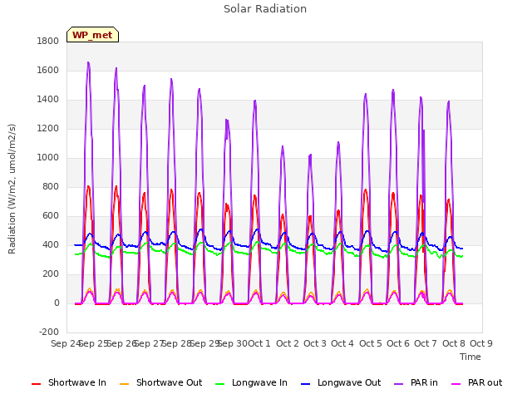Click the Oct 9 x-axis label
This screenshot has width=532, height=399.
pyautogui.click(x=481, y=343)
